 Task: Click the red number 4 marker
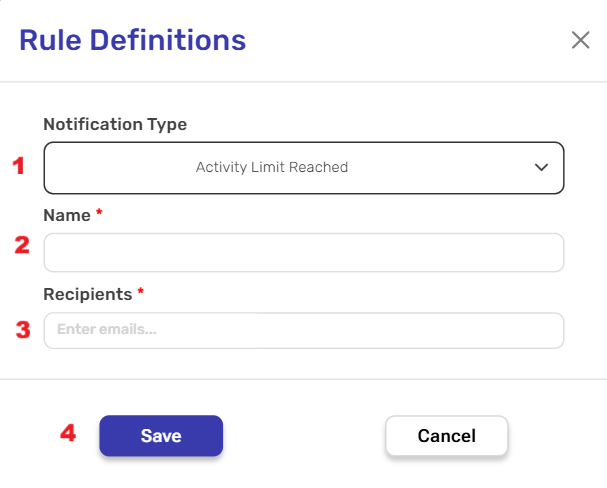tap(68, 433)
